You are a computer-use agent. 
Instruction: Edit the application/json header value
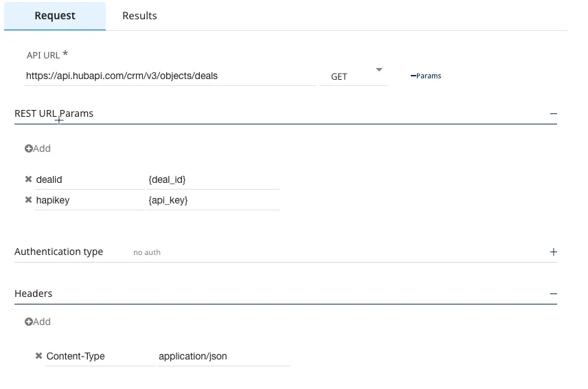[x=223, y=356]
